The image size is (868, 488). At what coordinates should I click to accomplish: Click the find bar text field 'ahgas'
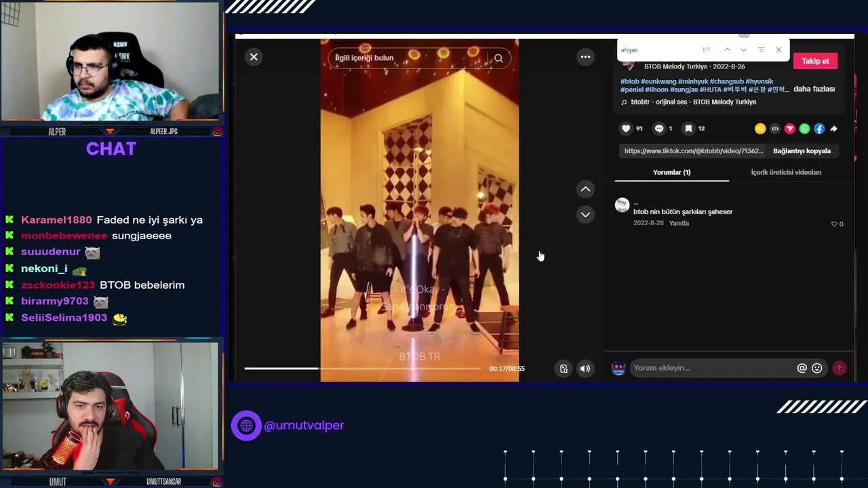[x=658, y=49]
